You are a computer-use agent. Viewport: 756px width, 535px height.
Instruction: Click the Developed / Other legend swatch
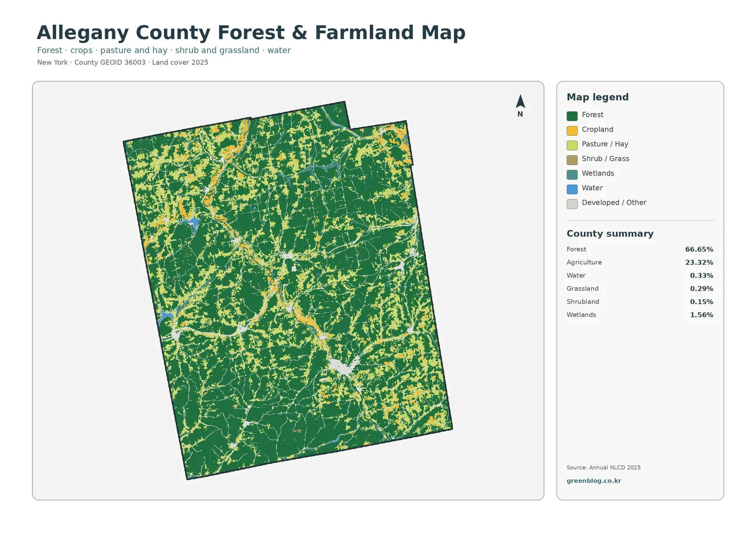click(x=572, y=204)
